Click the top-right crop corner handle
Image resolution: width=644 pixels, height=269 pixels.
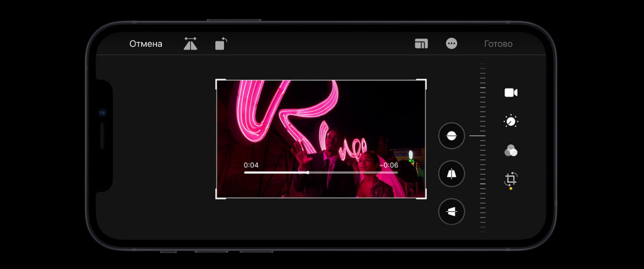425,81
